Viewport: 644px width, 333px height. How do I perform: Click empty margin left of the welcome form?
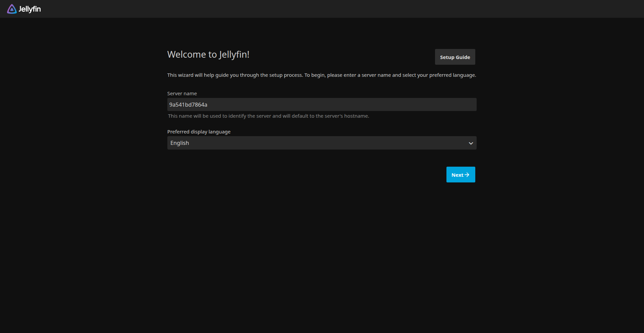pos(84,134)
